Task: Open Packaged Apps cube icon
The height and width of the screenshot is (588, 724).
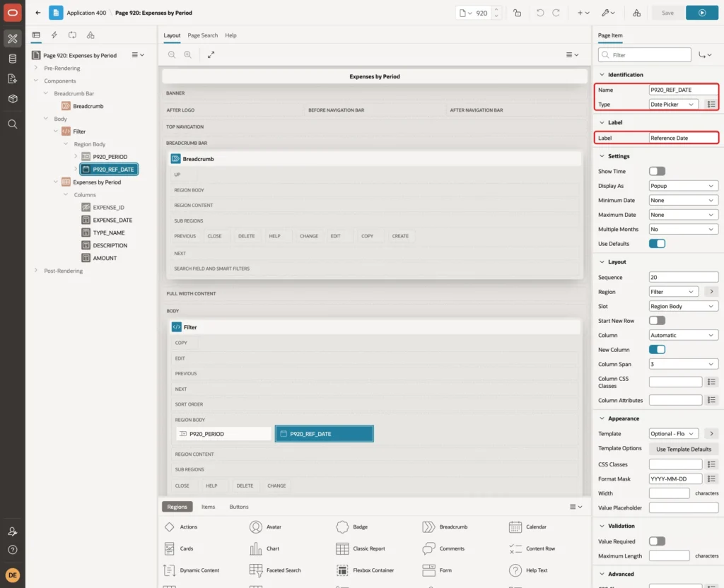Action: (x=13, y=99)
